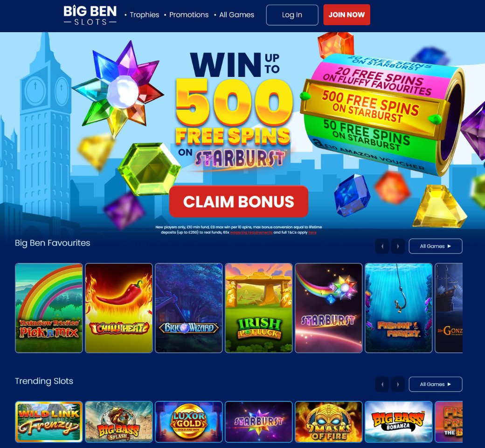The width and height of the screenshot is (485, 448).
Task: Open Blue Wizard slot tile
Action: point(189,308)
